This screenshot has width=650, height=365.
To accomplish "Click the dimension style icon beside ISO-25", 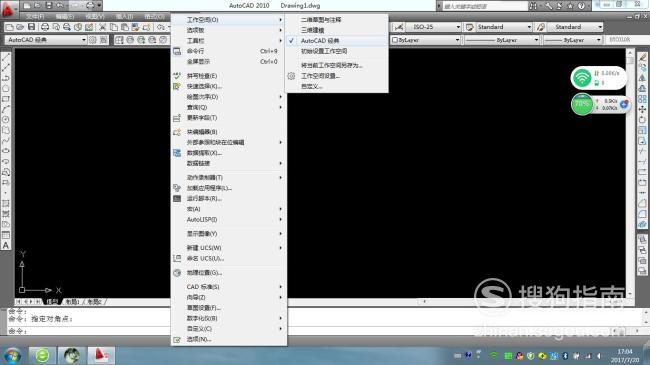I will coord(398,27).
